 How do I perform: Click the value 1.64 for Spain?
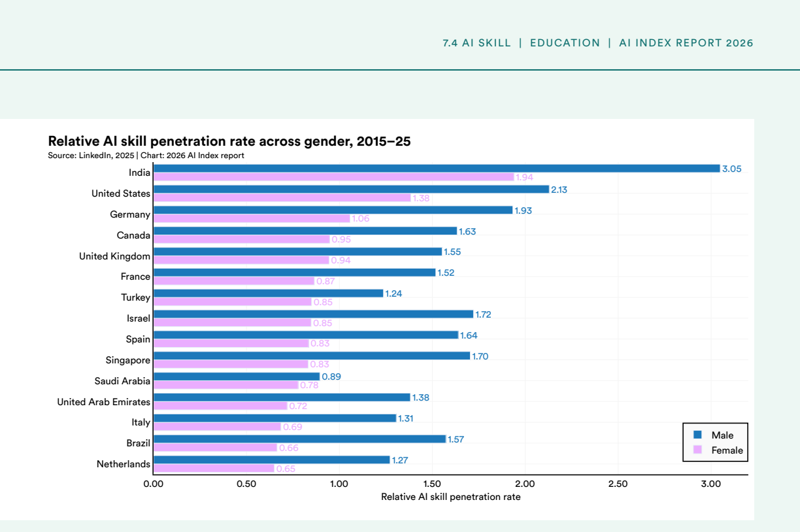click(469, 335)
